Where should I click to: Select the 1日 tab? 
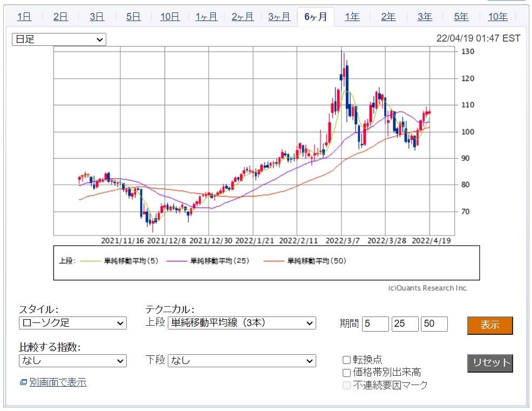coord(24,17)
